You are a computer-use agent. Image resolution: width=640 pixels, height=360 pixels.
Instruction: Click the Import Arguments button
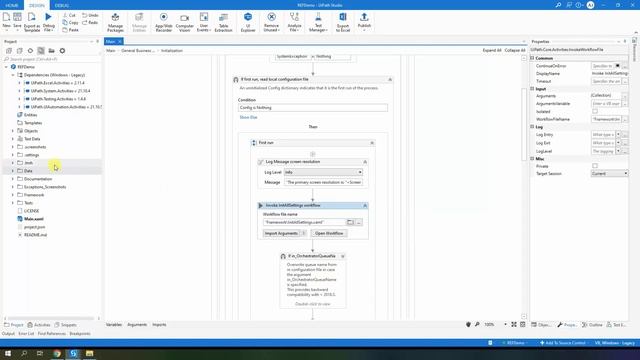(281, 233)
